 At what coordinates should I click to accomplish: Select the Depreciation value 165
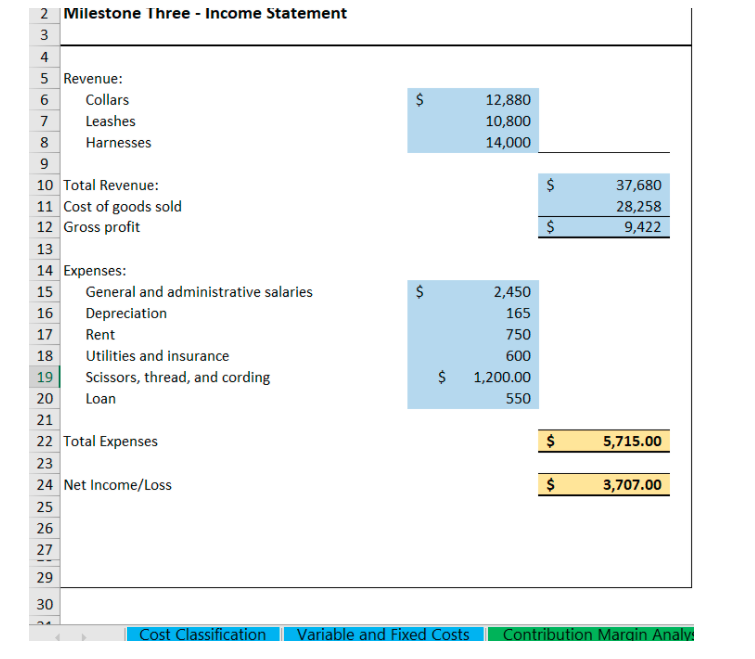coord(473,313)
